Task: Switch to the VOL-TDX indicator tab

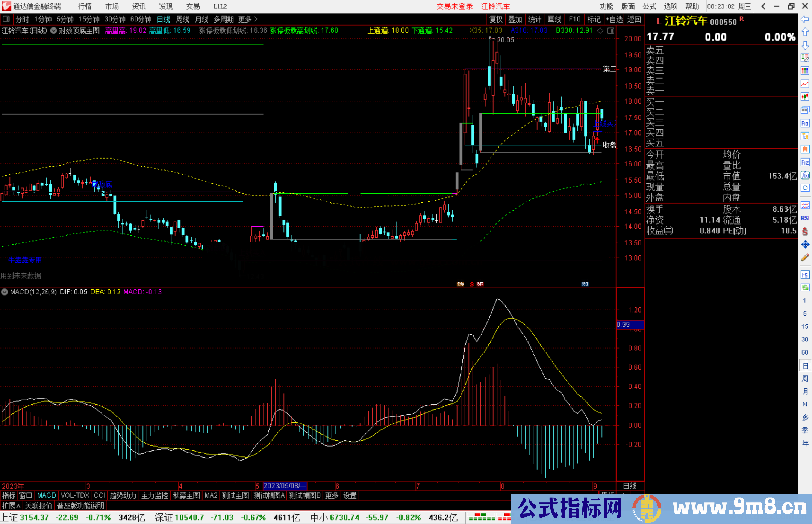Action: [74, 495]
